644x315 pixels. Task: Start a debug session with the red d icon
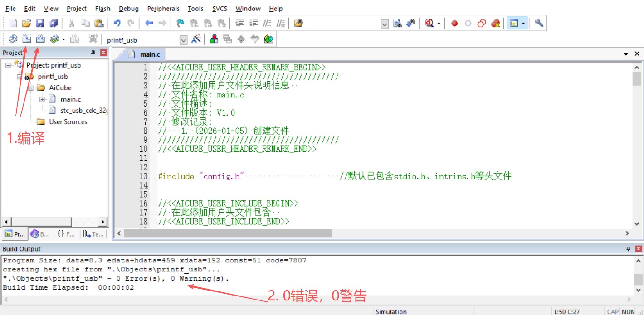coord(430,23)
